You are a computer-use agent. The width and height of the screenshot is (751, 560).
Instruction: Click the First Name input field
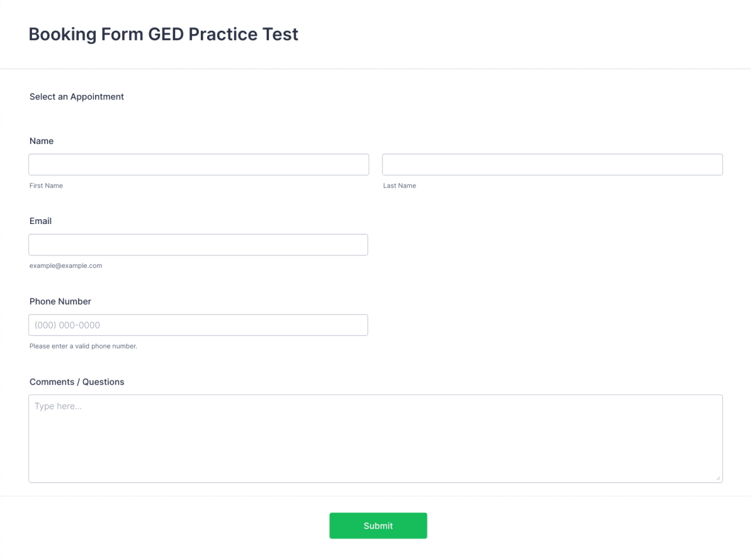198,165
